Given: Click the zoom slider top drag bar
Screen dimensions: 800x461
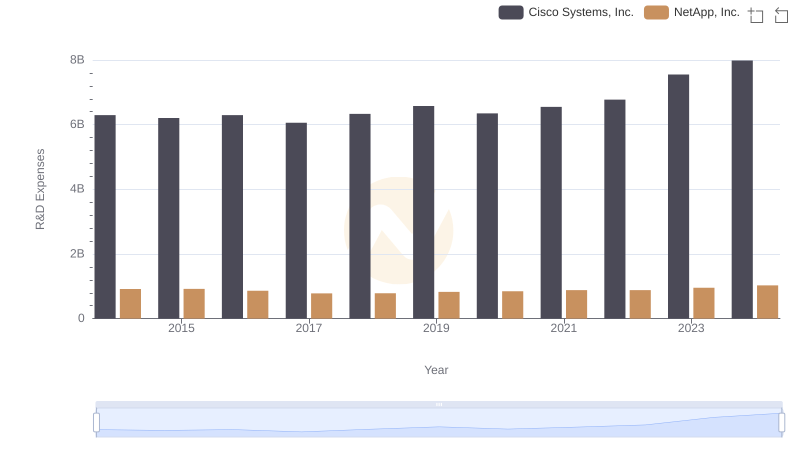Looking at the screenshot, I should [439, 404].
